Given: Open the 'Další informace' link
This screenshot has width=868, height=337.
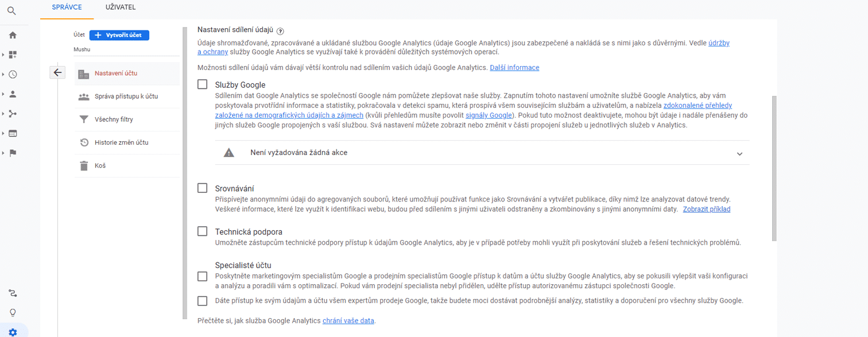Looking at the screenshot, I should click(x=514, y=67).
